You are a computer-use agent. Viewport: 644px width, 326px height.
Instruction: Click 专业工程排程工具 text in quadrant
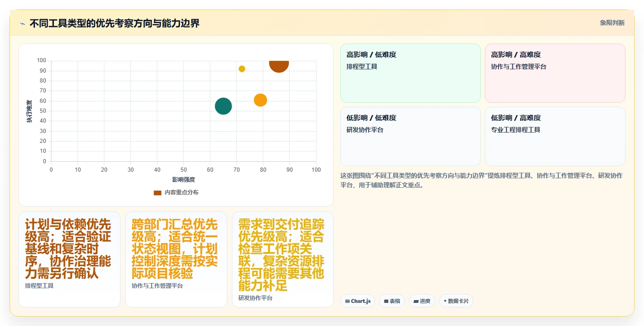[515, 130]
